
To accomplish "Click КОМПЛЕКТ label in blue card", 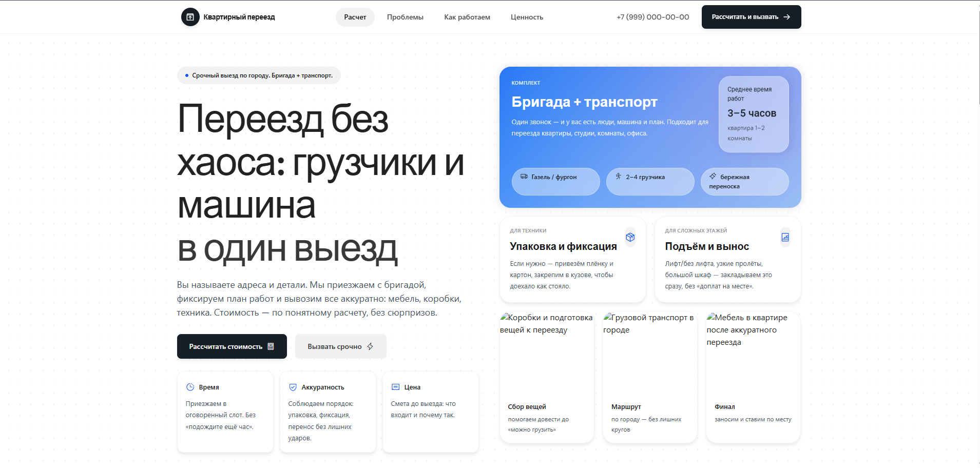I will (x=526, y=83).
